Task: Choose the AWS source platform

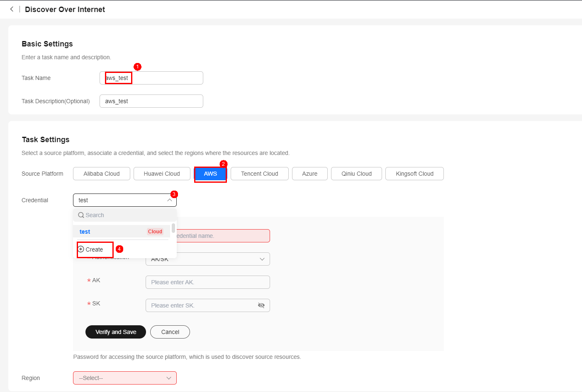Action: (x=210, y=174)
